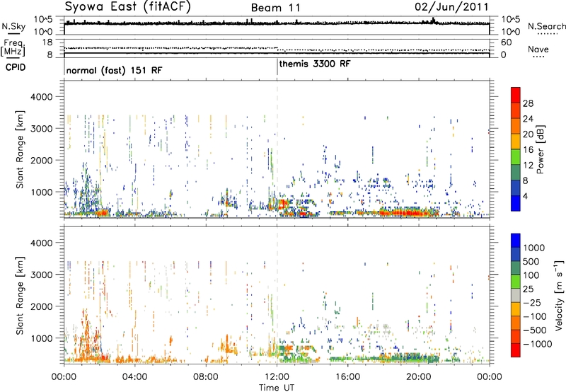566x392 pixels.
Task: Select the "normal (fast) 151 RF" CPID text
Action: click(115, 70)
